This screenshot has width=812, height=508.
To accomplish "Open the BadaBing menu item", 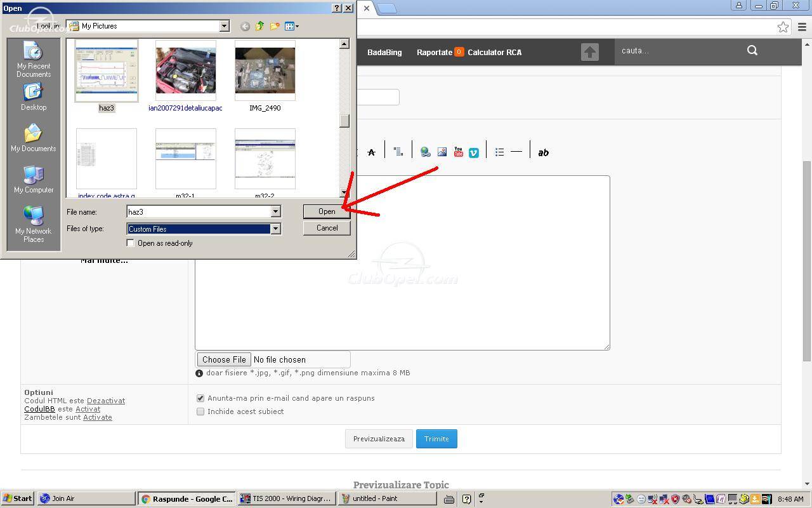I will tap(384, 52).
